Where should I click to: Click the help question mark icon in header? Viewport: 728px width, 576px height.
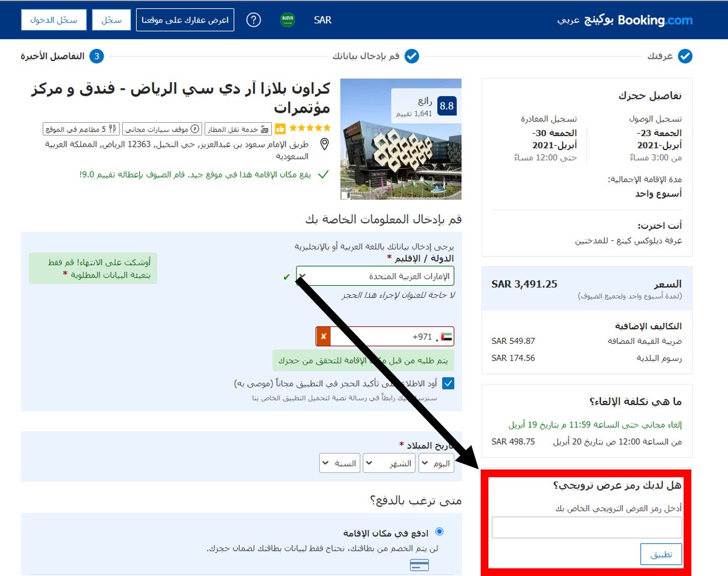click(253, 20)
